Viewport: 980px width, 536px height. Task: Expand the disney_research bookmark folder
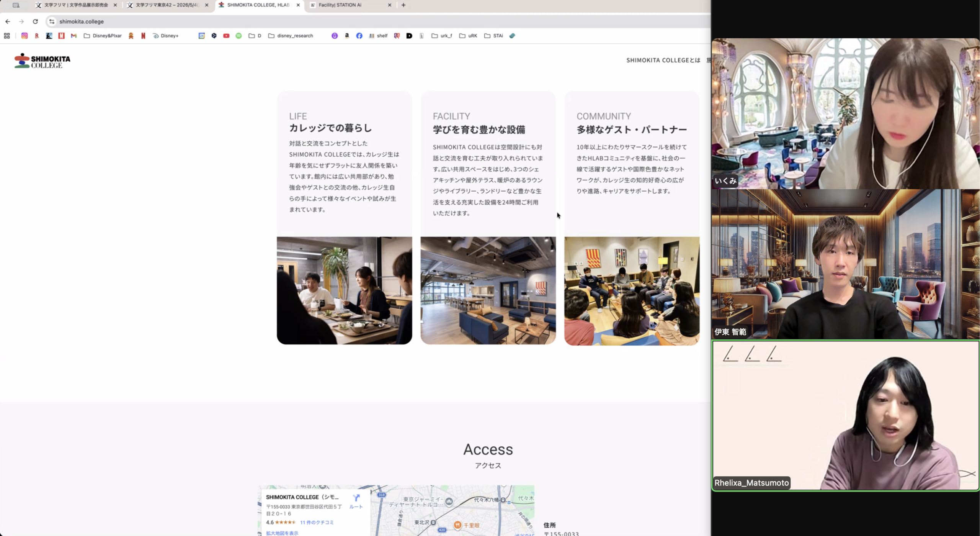coord(291,36)
